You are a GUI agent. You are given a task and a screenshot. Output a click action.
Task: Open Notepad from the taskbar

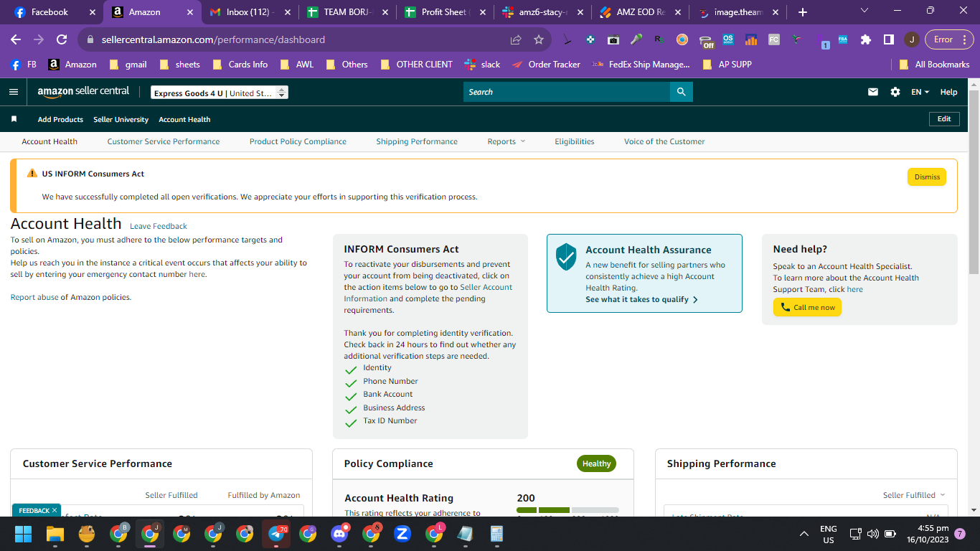coord(465,534)
